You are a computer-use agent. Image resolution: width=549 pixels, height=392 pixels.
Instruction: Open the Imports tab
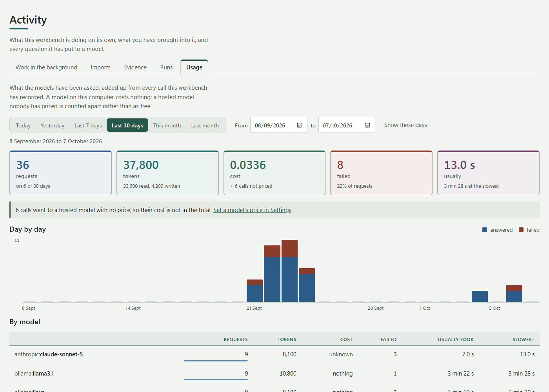click(101, 67)
